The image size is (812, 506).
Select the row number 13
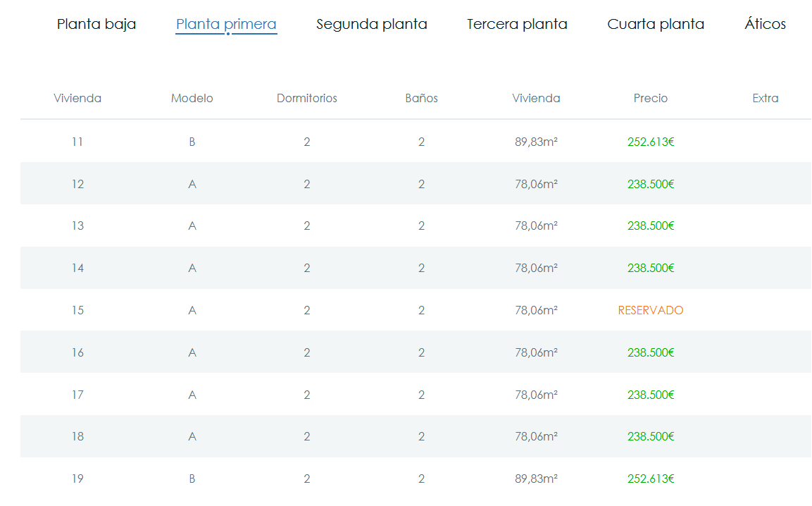click(77, 226)
